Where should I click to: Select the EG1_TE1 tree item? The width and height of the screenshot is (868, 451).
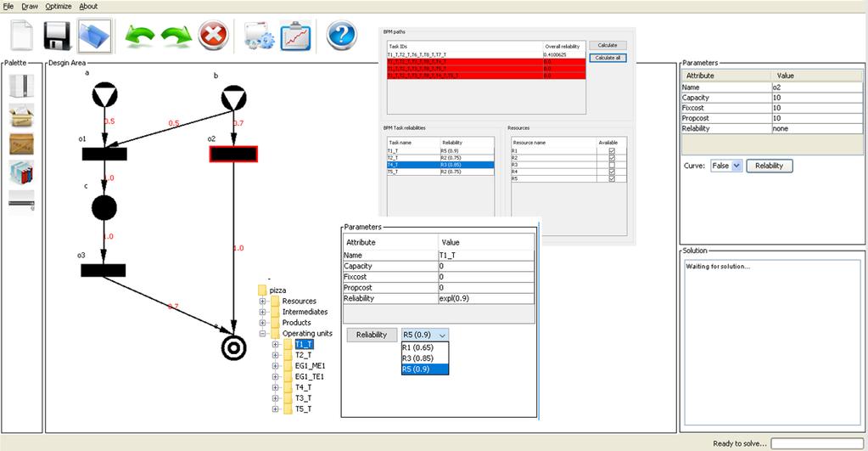coord(310,377)
